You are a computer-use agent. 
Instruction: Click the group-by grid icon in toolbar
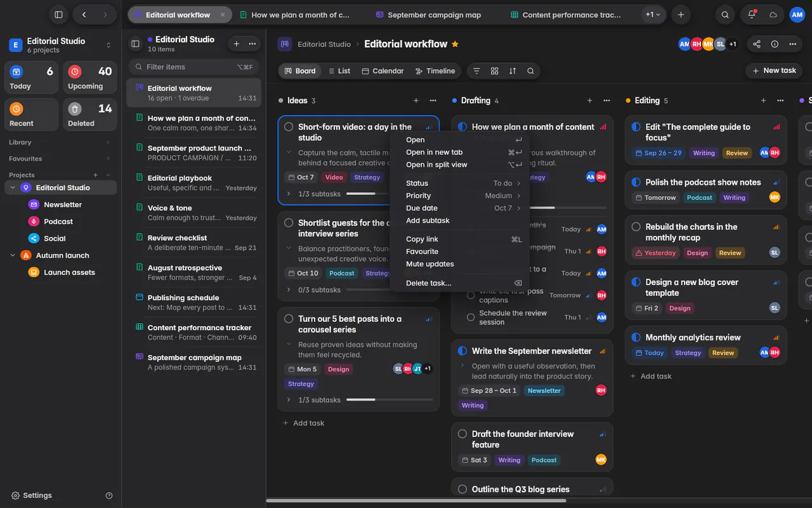point(495,71)
